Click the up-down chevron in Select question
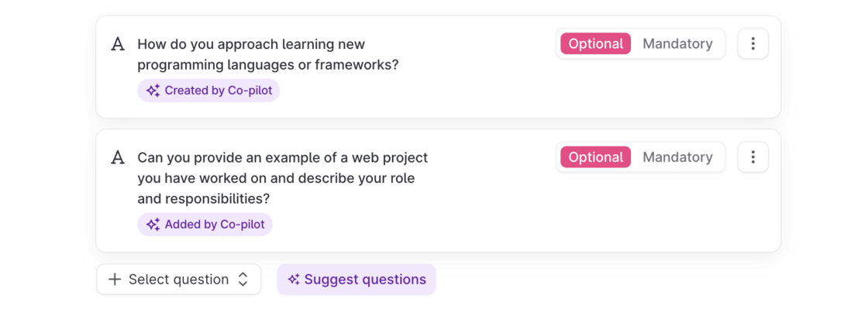This screenshot has height=309, width=868. tap(243, 280)
